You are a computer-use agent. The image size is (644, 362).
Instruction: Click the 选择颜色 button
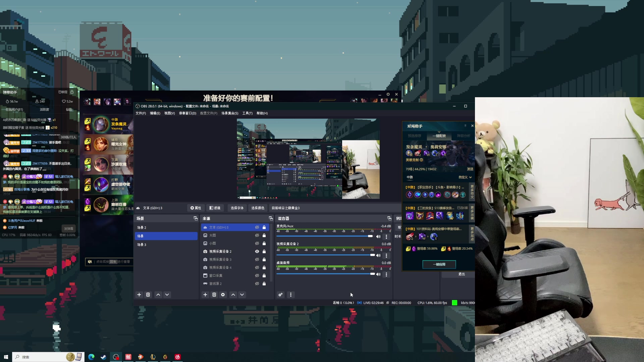[258, 208]
